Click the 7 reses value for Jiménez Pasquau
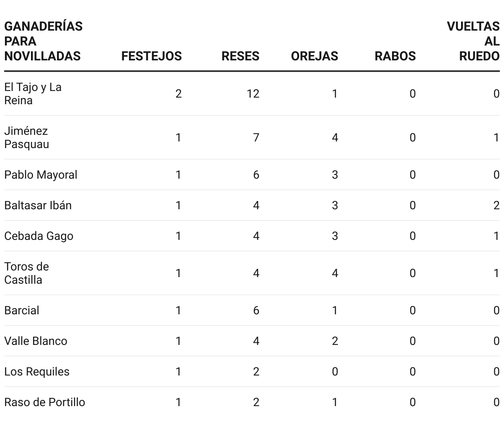The image size is (504, 421). (256, 138)
